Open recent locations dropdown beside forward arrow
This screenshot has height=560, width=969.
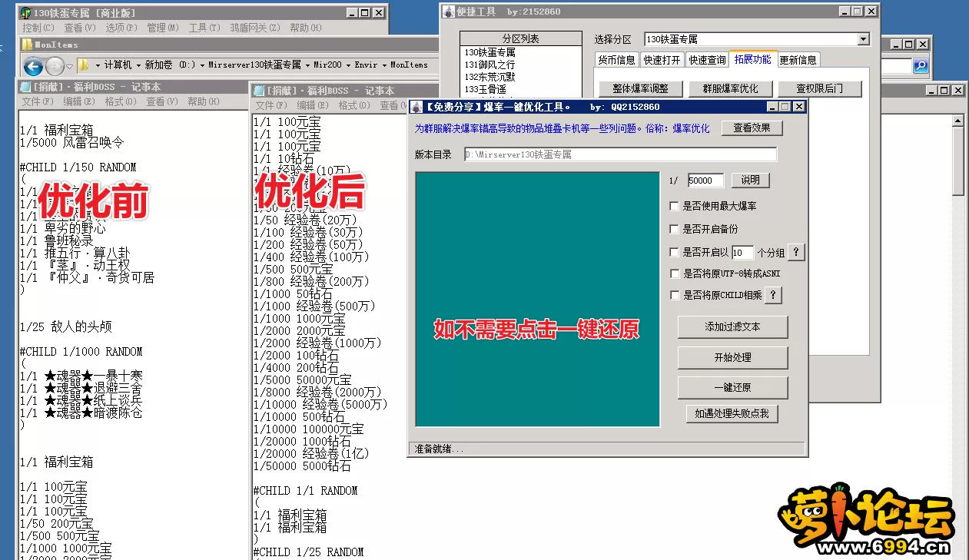pos(69,66)
